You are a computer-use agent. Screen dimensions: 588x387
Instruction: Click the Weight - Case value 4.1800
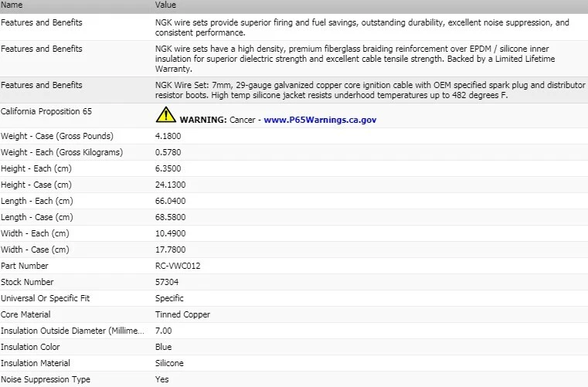click(x=168, y=136)
